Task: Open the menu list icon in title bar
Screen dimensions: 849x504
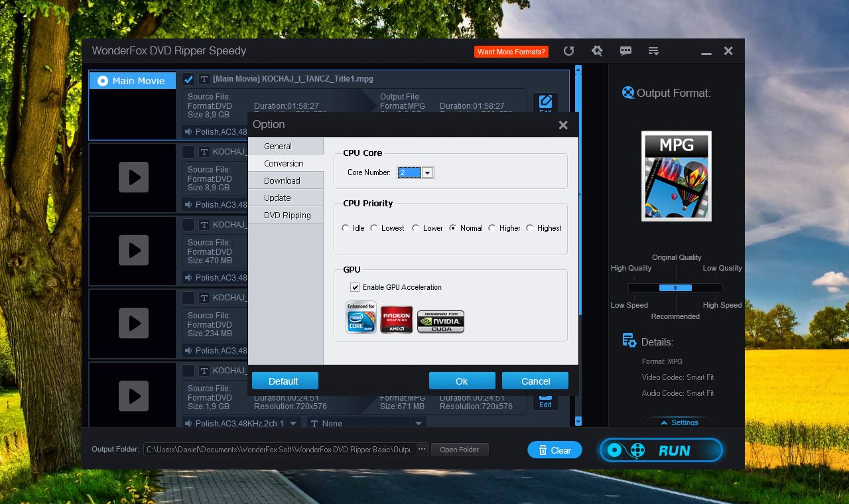Action: click(x=653, y=51)
